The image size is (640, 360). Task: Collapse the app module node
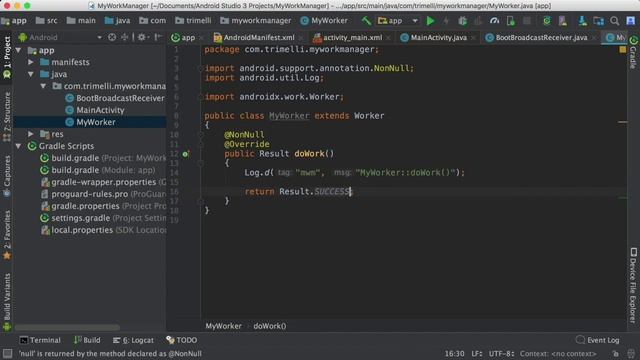18,50
